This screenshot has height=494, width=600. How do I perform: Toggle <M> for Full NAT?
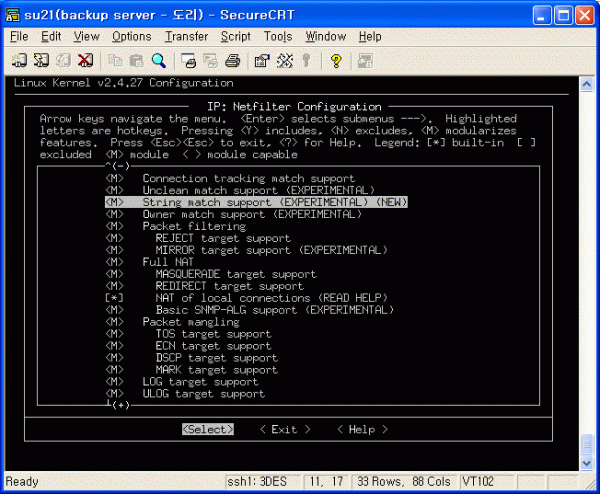pos(114,262)
